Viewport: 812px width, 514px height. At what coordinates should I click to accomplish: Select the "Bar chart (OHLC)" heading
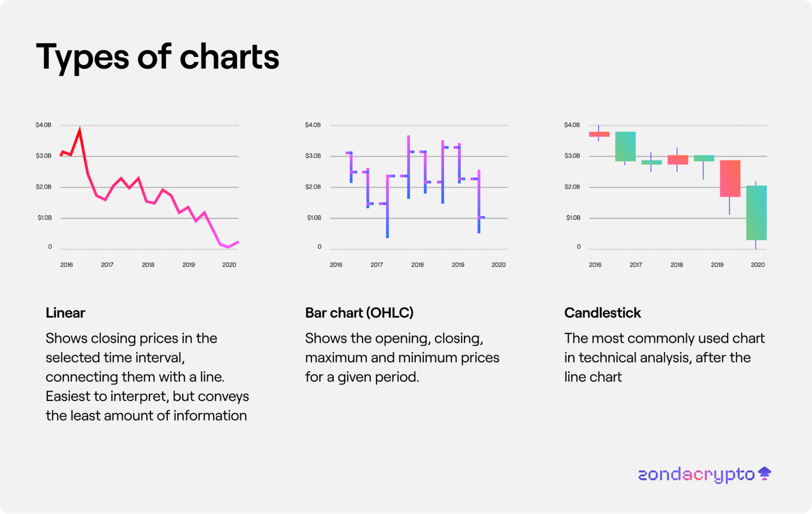pyautogui.click(x=359, y=313)
